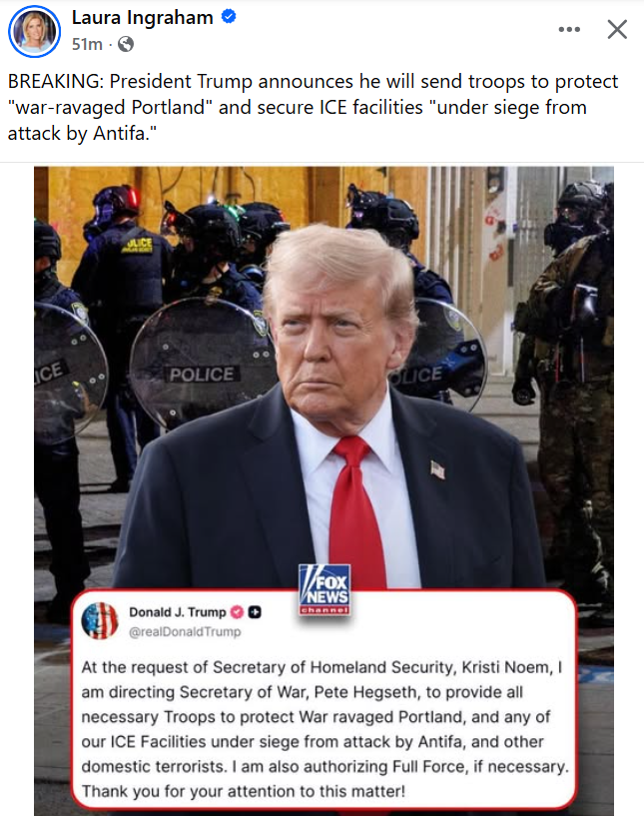Screen dimensions: 644x816
Task: Open the three-dot post options menu
Action: [x=569, y=29]
